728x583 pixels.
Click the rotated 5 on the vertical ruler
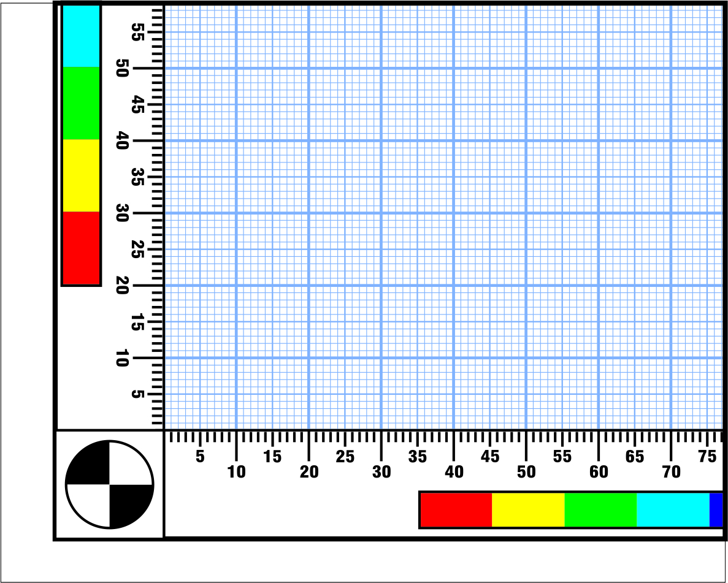(137, 394)
